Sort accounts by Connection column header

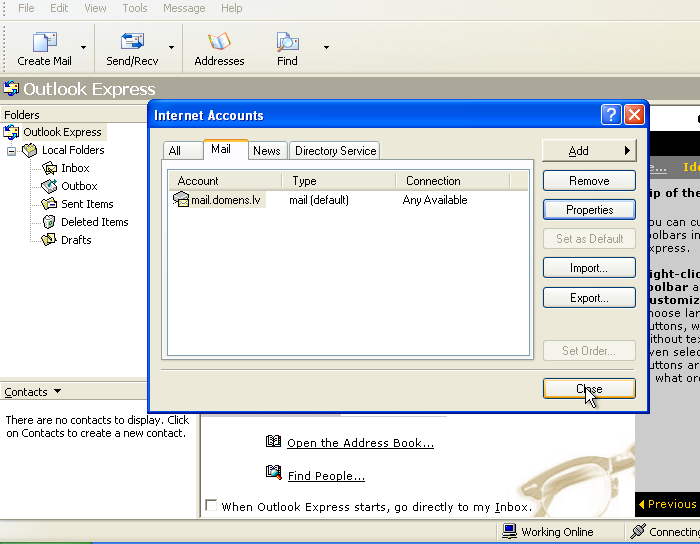(452, 181)
